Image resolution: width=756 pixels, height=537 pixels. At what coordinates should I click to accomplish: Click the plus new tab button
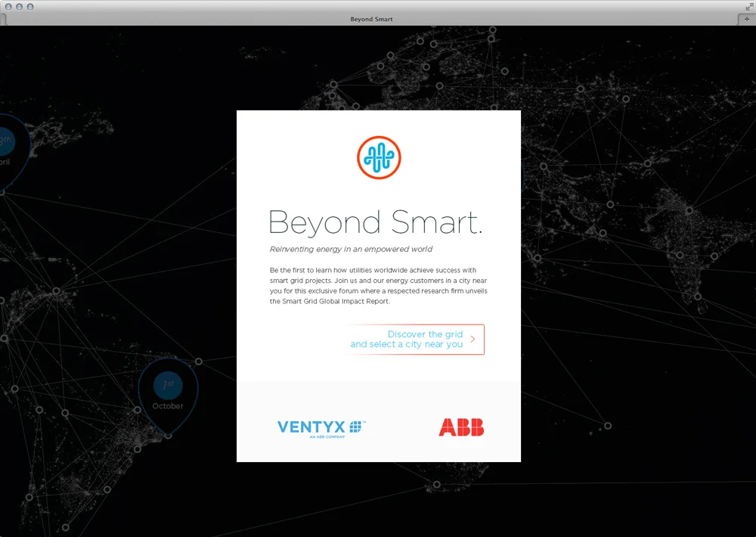[747, 19]
